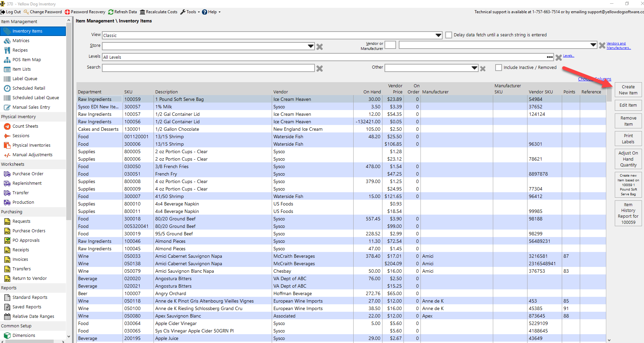Open Dimensions cube icon
Image resolution: width=644 pixels, height=343 pixels.
[x=7, y=336]
